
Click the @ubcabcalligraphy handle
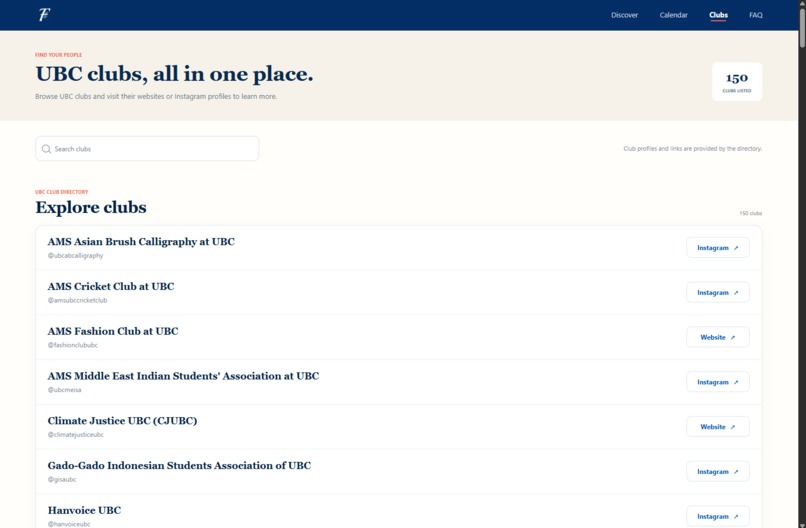click(x=76, y=256)
